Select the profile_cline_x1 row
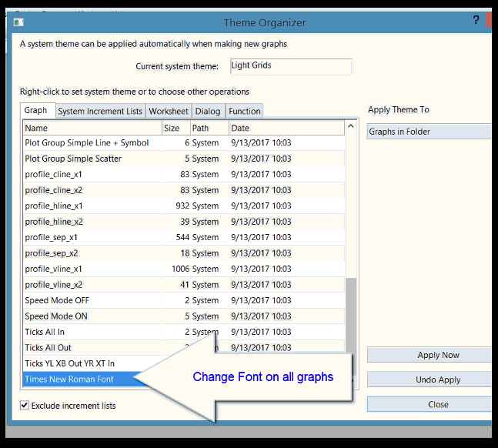This screenshot has height=448, width=498. click(184, 174)
